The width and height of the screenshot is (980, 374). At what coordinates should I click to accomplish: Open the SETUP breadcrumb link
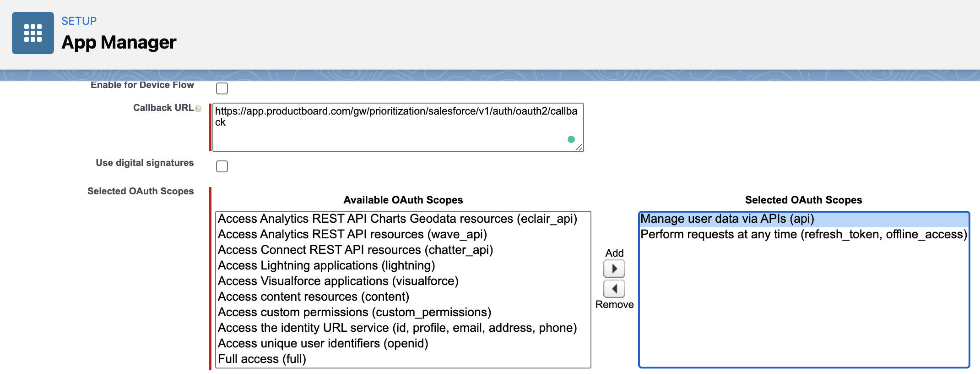[79, 21]
